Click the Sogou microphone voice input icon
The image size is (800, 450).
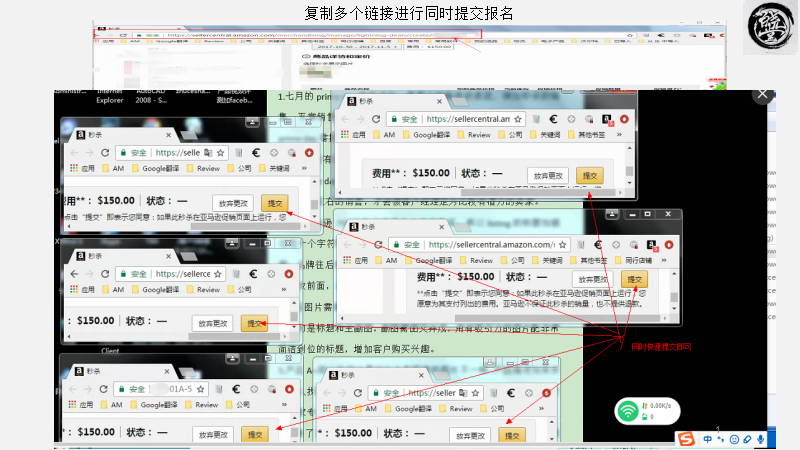point(760,439)
